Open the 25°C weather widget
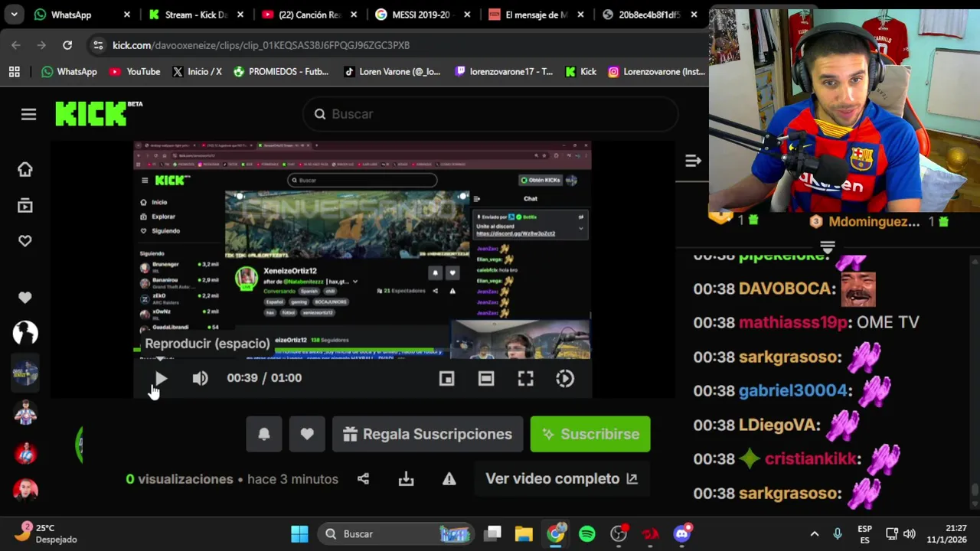980x551 pixels. tap(47, 533)
